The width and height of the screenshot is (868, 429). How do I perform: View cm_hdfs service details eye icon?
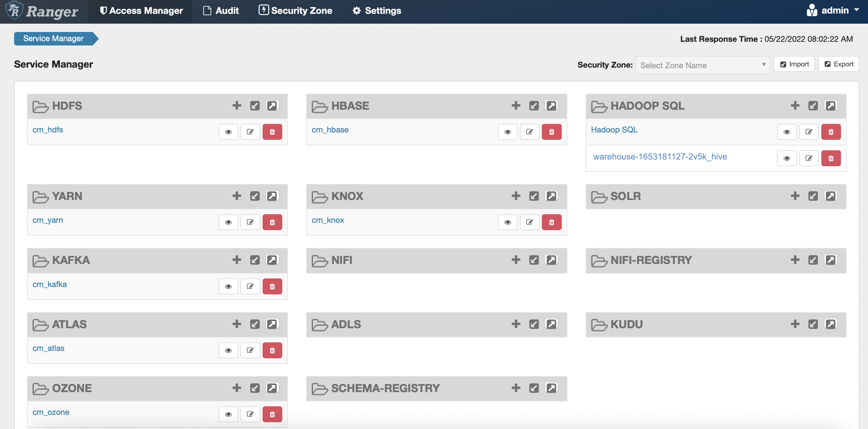point(228,132)
